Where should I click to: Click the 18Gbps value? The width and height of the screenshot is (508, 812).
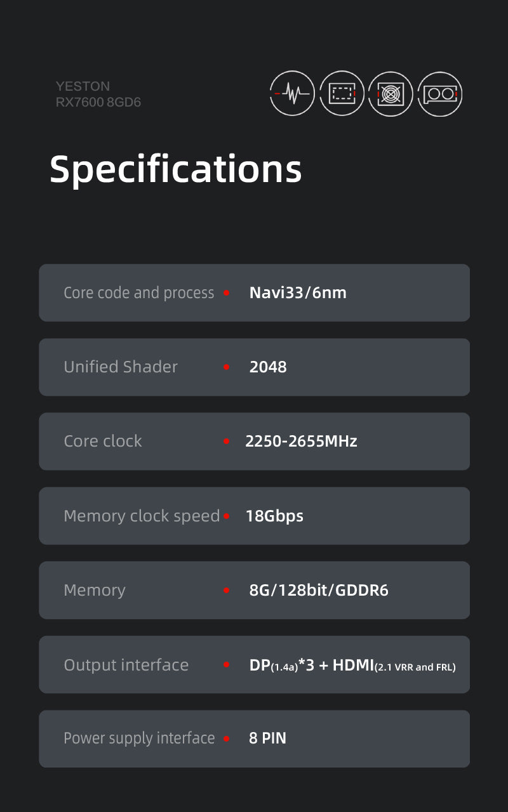(274, 516)
